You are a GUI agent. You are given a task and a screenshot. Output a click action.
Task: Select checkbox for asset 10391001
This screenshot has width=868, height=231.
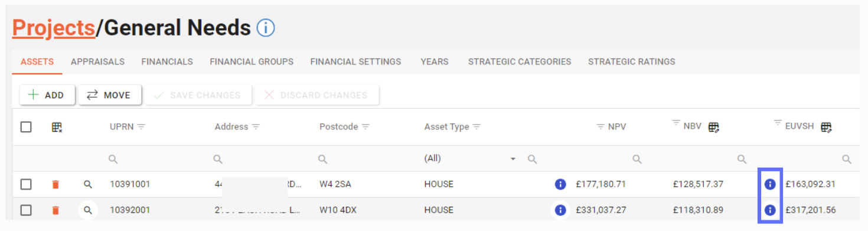(x=26, y=184)
